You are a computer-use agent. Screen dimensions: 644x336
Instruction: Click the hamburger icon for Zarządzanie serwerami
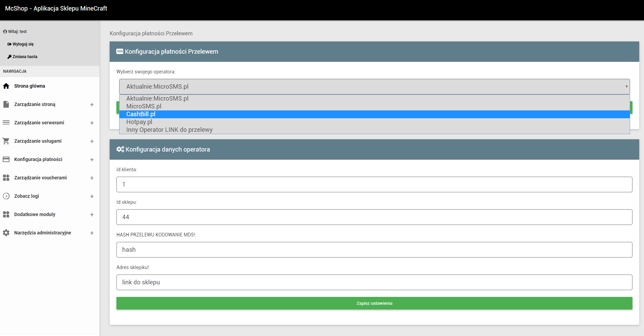coord(6,123)
